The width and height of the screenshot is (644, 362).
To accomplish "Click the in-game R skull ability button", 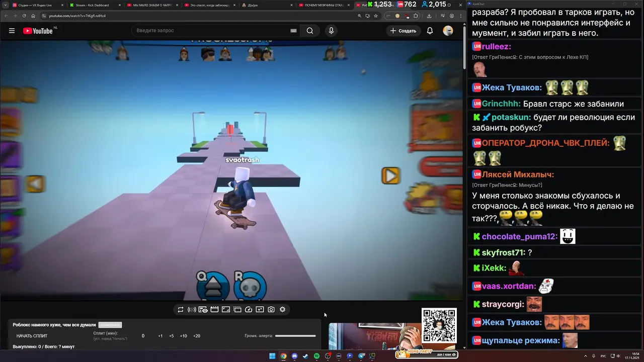I will point(250,286).
